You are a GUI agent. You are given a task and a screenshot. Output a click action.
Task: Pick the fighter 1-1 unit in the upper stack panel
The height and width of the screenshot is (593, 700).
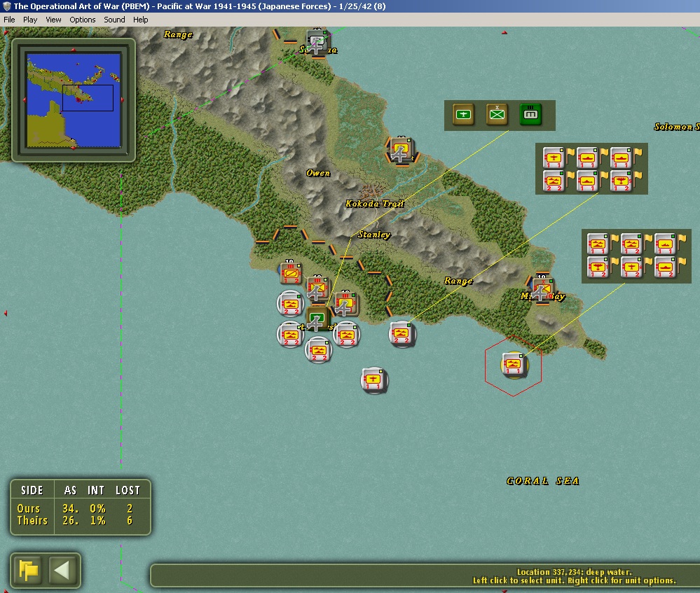554,158
